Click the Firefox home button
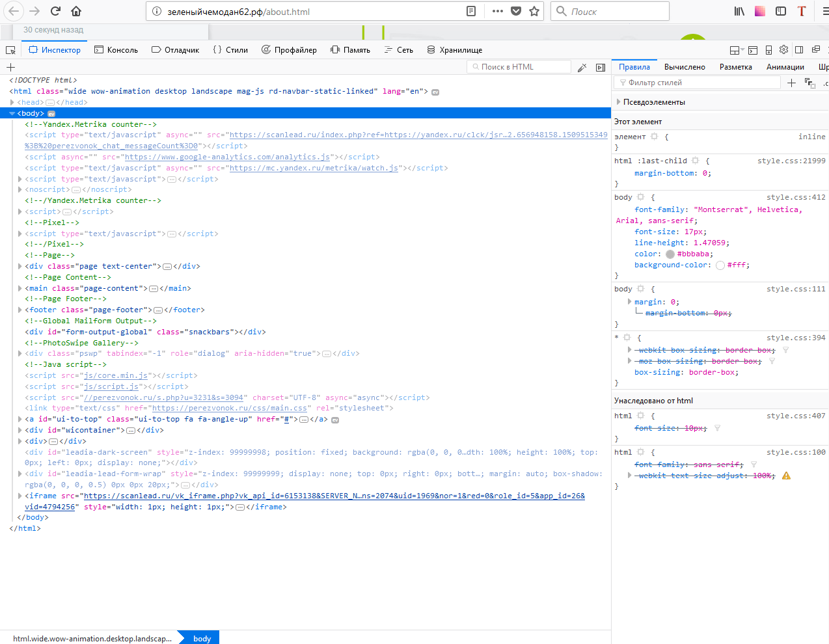Image resolution: width=829 pixels, height=644 pixels. [76, 11]
